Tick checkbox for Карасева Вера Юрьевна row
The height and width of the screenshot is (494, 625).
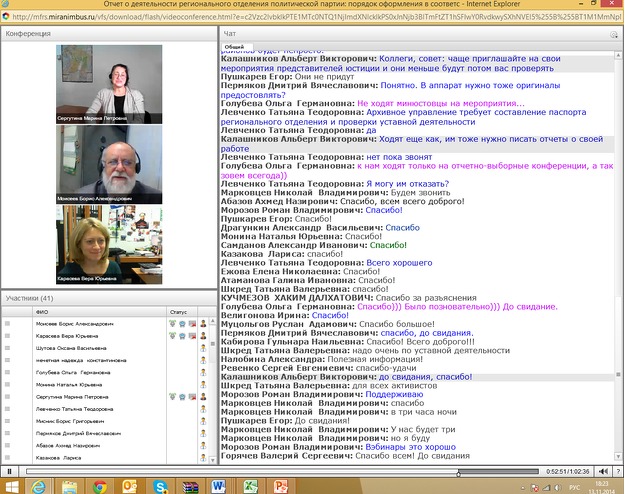point(8,336)
